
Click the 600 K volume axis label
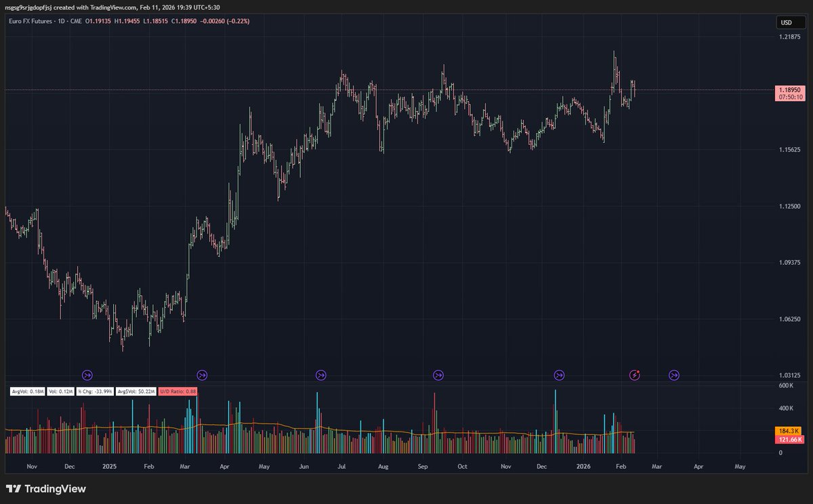tap(785, 385)
